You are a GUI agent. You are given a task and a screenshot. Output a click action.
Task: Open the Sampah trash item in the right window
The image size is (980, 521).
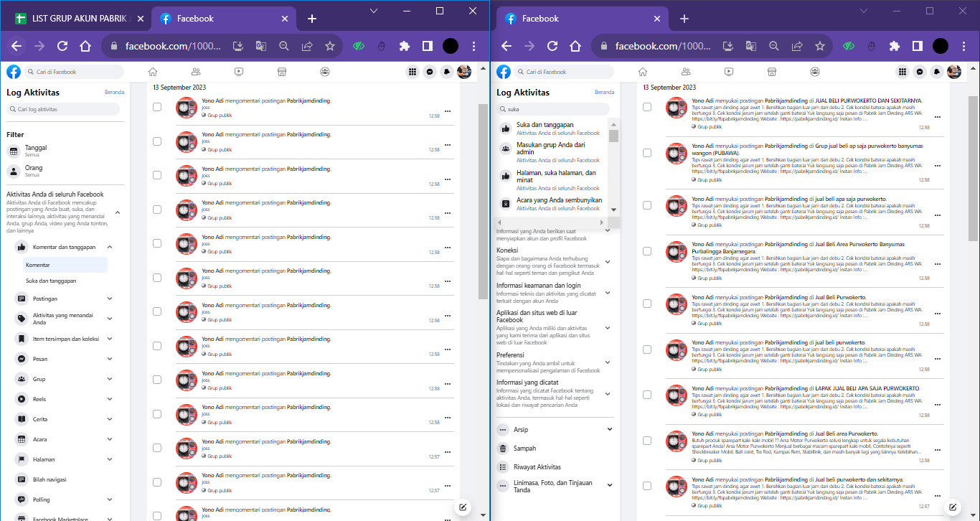[x=555, y=449]
